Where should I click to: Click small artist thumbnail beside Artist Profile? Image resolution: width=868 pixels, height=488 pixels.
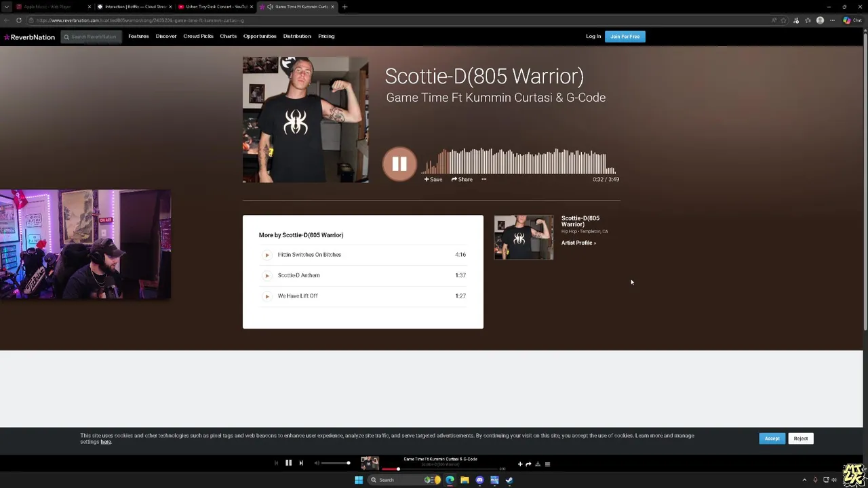click(x=524, y=237)
